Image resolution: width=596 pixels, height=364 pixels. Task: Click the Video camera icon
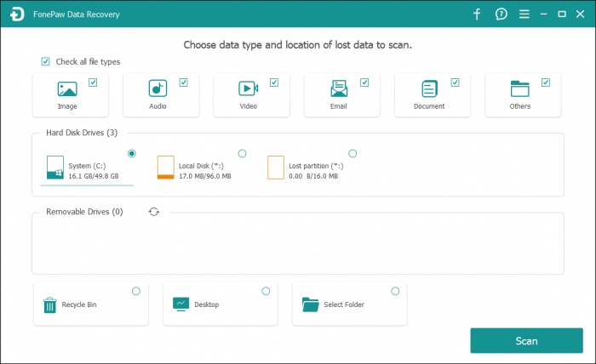[x=248, y=88]
